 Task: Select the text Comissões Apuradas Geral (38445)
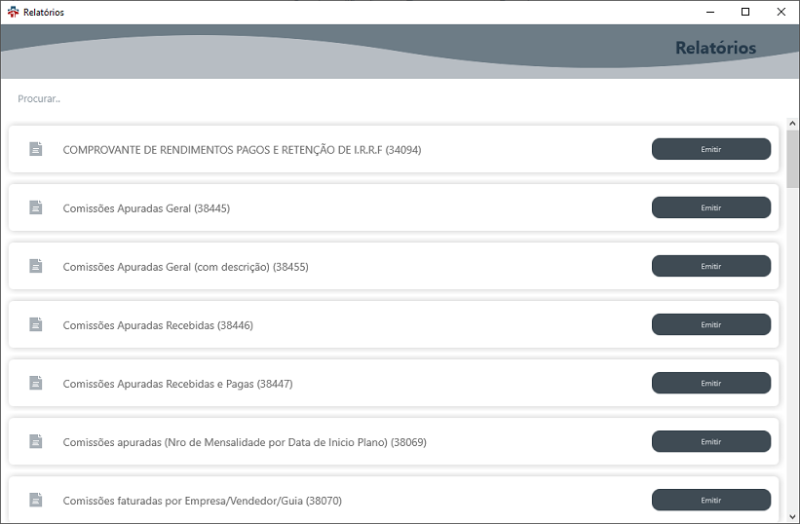[146, 208]
